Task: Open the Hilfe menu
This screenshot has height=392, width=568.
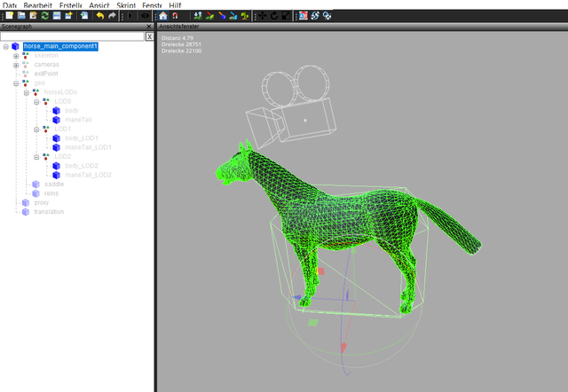Action: (175, 5)
